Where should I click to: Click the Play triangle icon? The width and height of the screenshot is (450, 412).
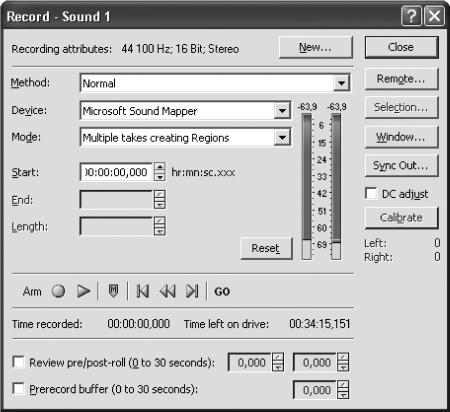click(x=83, y=291)
